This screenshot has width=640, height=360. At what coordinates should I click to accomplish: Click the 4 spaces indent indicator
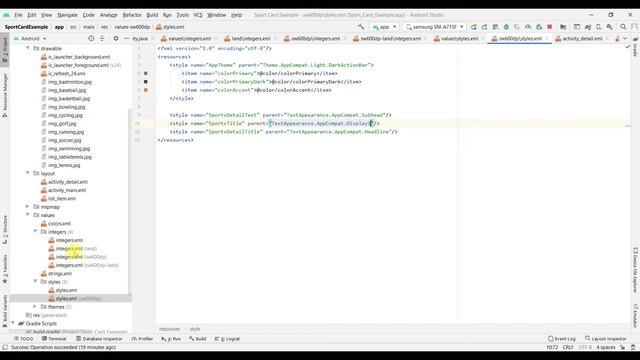(x=606, y=347)
